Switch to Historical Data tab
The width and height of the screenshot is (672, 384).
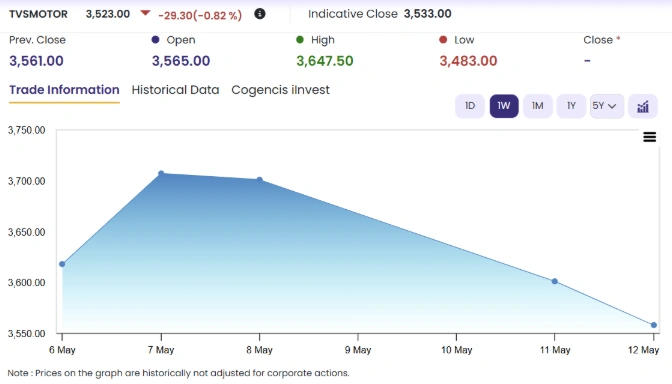(175, 90)
